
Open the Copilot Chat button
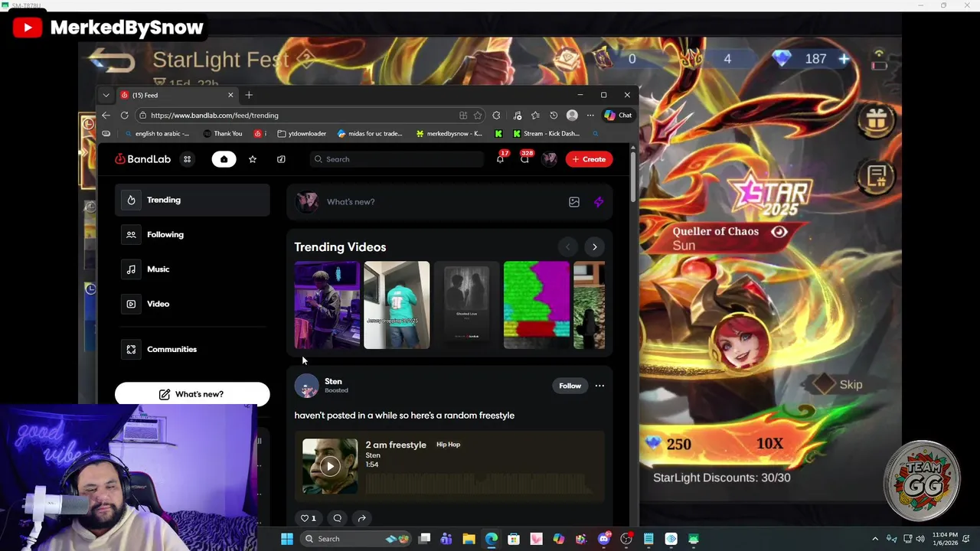pyautogui.click(x=618, y=116)
